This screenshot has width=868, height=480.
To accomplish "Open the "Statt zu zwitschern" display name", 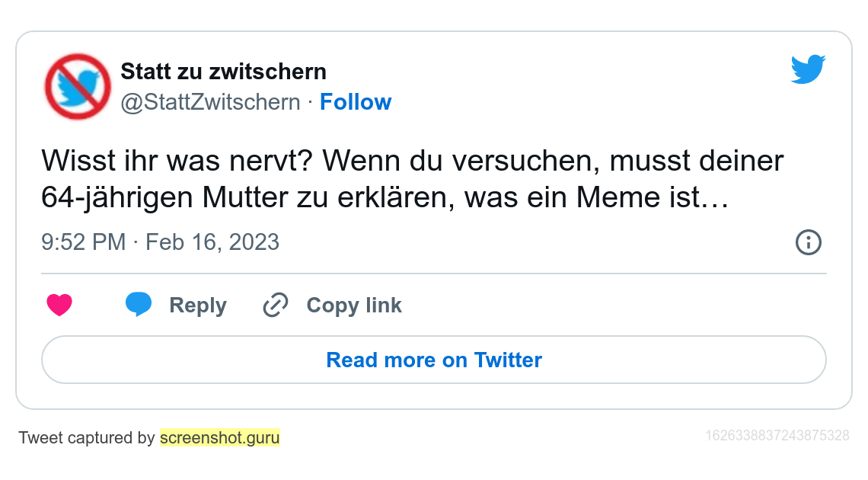I will pos(223,72).
